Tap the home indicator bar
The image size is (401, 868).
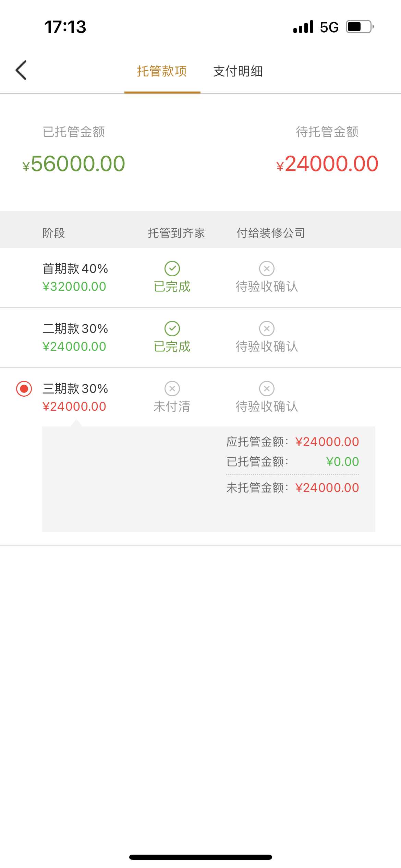coord(200,857)
